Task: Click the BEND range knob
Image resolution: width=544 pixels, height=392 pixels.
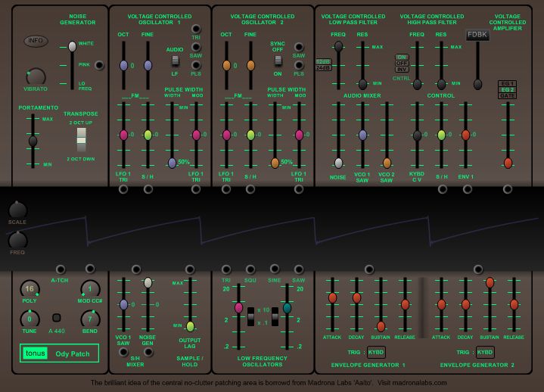Action: click(90, 319)
